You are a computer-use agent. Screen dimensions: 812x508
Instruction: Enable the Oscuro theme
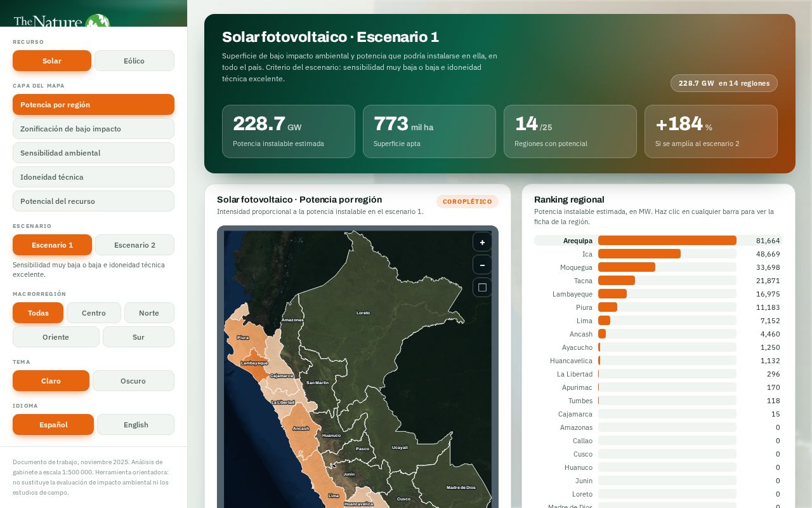[133, 381]
